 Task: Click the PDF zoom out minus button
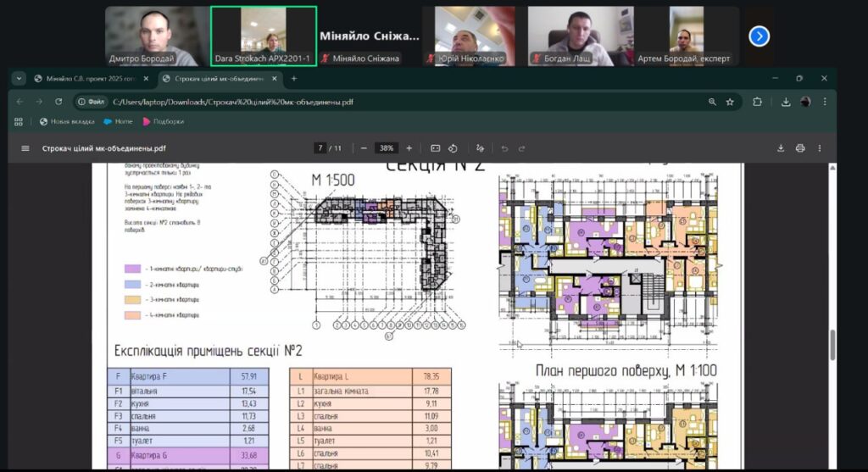(x=364, y=148)
